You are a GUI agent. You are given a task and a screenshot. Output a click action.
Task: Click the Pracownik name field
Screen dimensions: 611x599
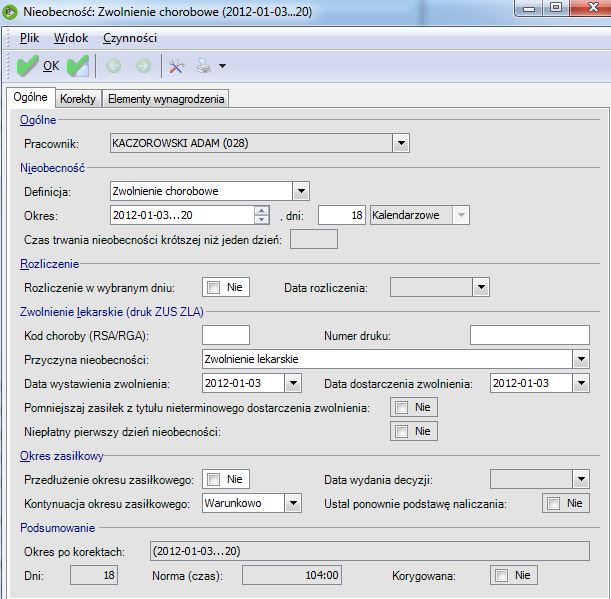[251, 143]
